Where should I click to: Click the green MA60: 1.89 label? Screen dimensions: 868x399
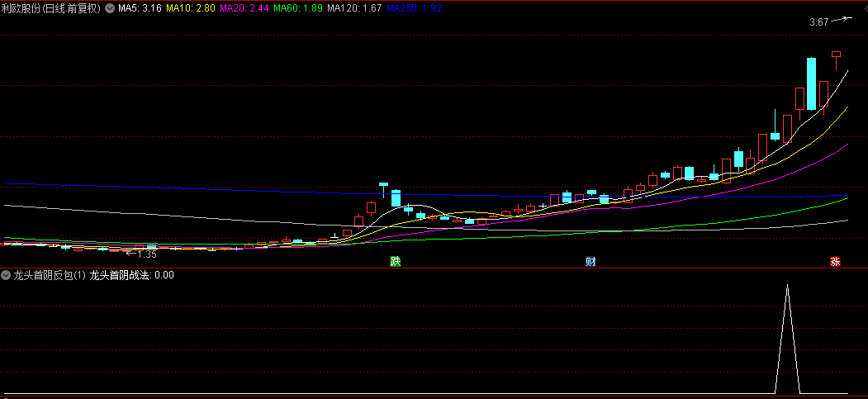click(298, 8)
